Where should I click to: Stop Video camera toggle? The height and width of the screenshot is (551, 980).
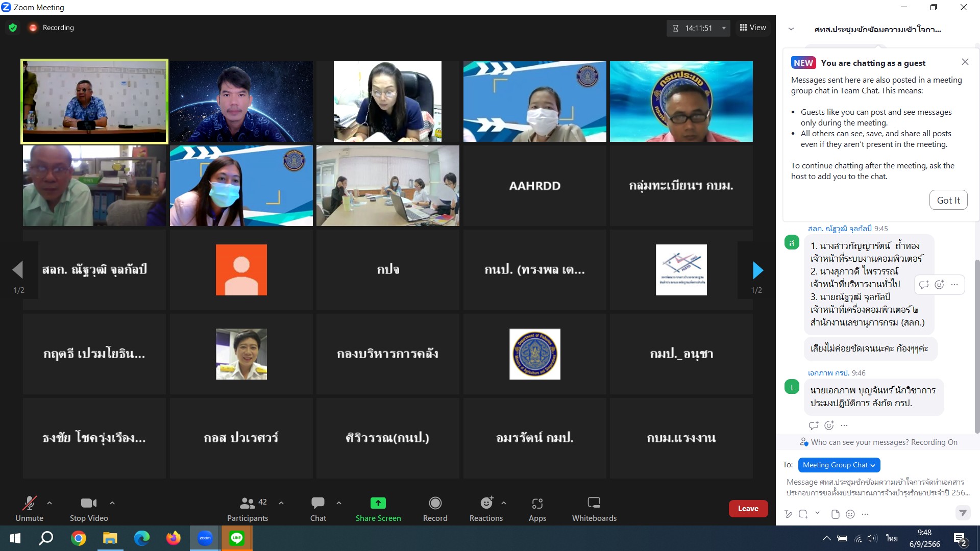click(89, 509)
